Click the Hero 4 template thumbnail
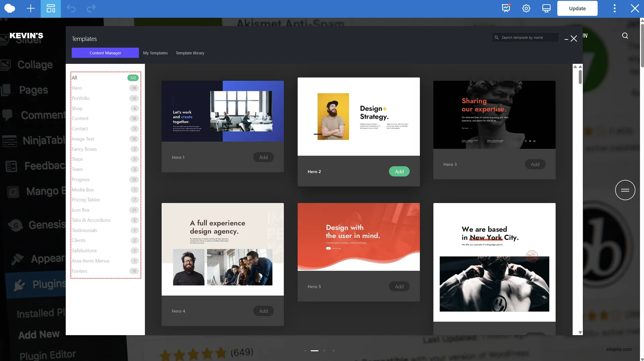Viewport: 644px width, 361px height. (223, 249)
